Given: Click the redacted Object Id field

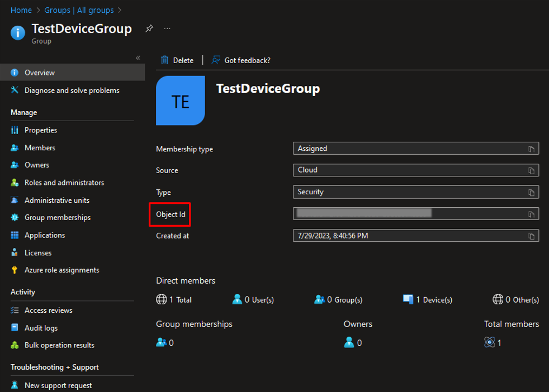Looking at the screenshot, I should 416,214.
